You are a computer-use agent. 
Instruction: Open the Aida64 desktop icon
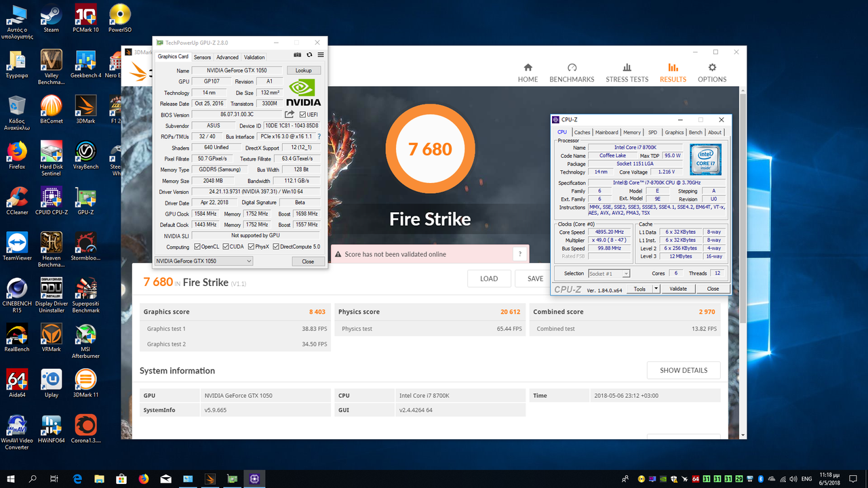17,383
